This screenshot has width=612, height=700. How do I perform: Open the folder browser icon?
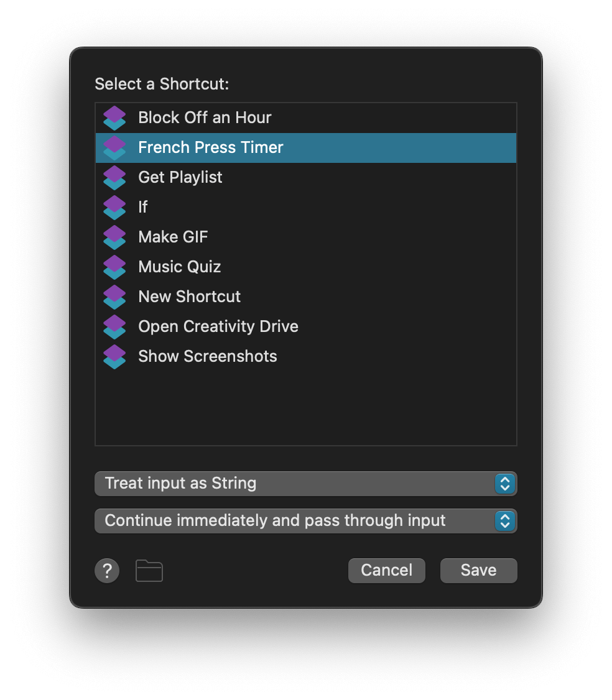pos(149,570)
